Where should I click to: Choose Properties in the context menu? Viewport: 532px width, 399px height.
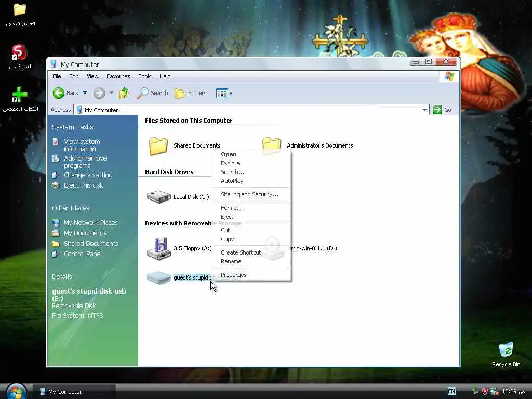(251, 275)
